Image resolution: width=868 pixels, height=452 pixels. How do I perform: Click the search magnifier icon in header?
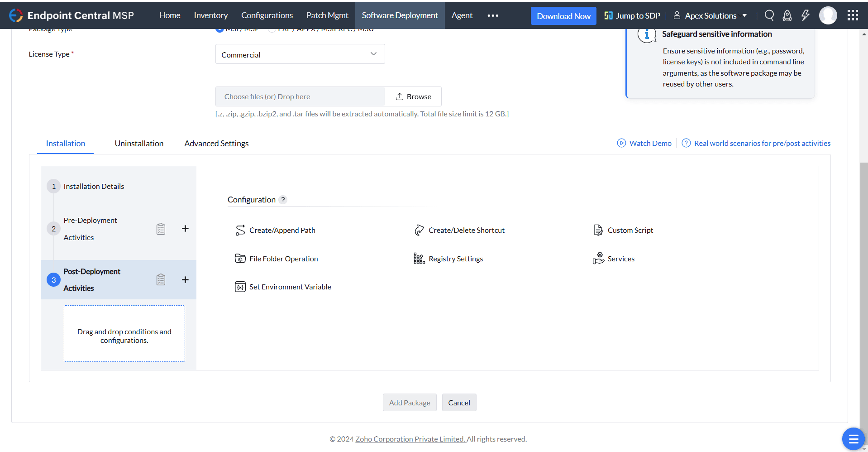click(x=769, y=15)
